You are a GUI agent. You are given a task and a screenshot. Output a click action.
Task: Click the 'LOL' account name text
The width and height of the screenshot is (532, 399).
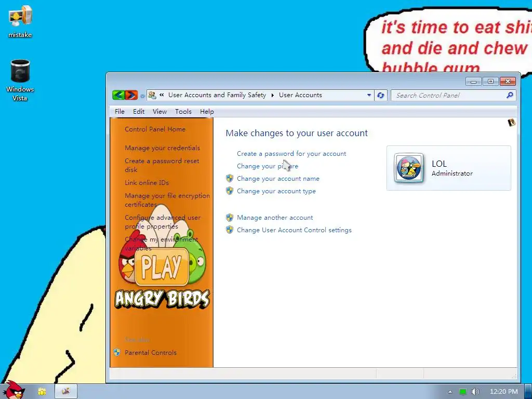pyautogui.click(x=439, y=164)
